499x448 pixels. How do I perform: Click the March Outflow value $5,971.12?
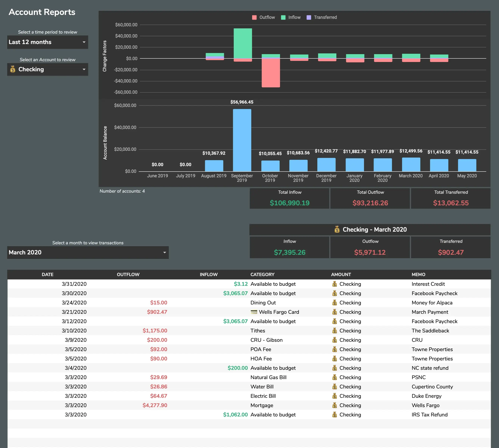pyautogui.click(x=370, y=252)
